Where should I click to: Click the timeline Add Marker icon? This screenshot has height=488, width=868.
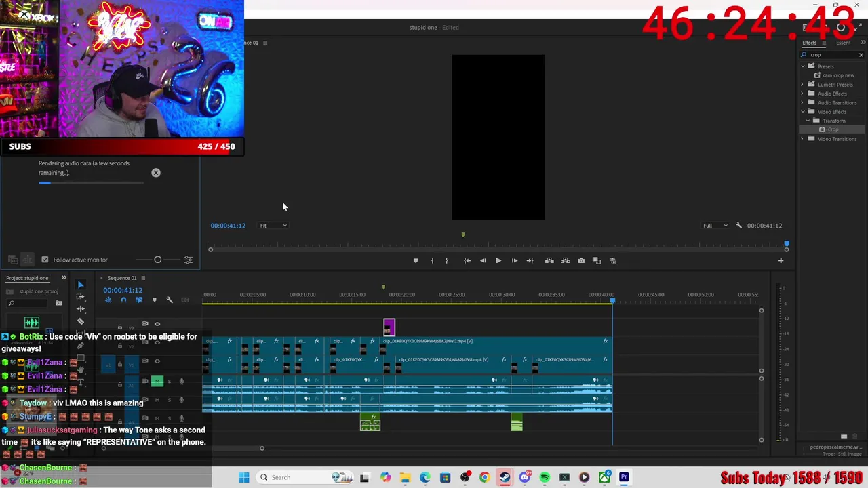pyautogui.click(x=155, y=300)
